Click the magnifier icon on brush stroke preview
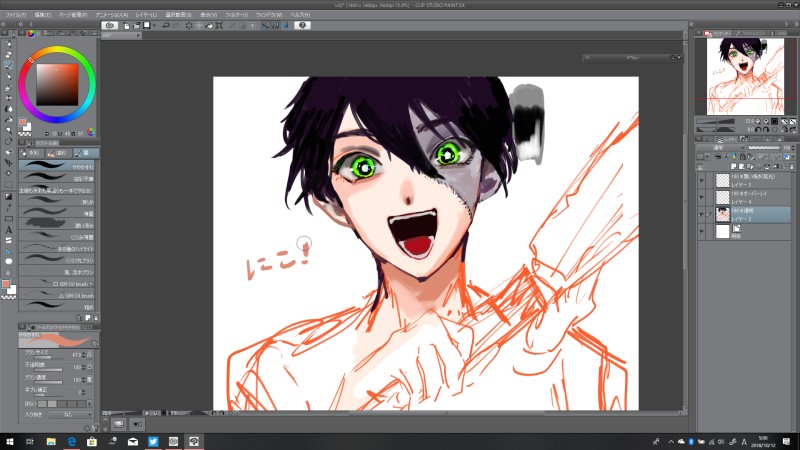This screenshot has width=800, height=450. click(x=94, y=343)
